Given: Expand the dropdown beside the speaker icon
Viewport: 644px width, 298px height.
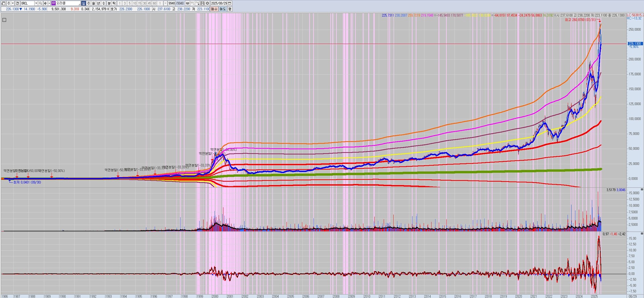Looking at the screenshot, I should point(49,3).
